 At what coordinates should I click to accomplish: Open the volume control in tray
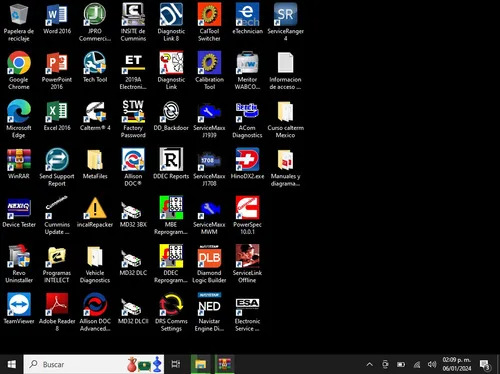[x=432, y=364]
